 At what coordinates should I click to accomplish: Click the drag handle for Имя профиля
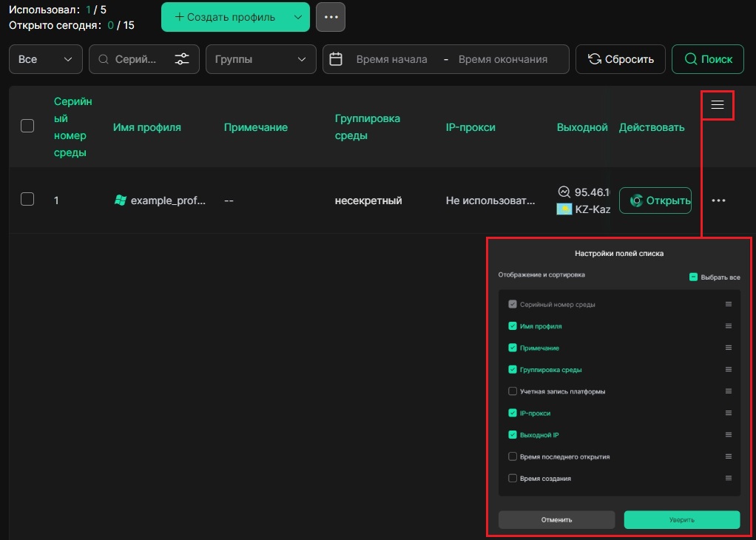tap(729, 326)
